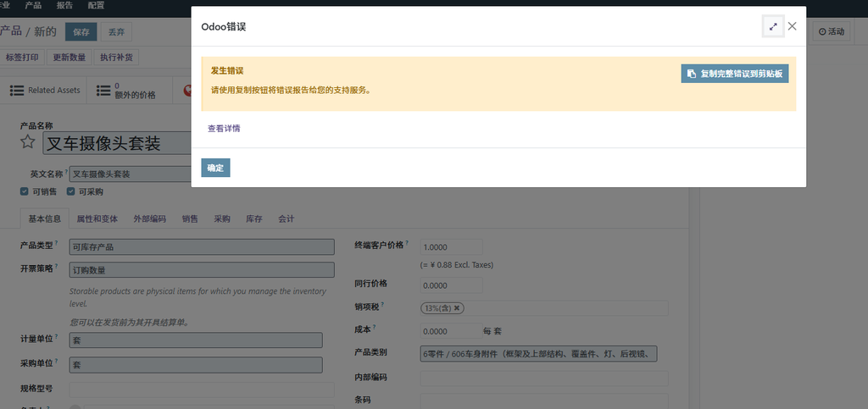The image size is (868, 409).
Task: Click the 终端客户价格 field
Action: (451, 247)
